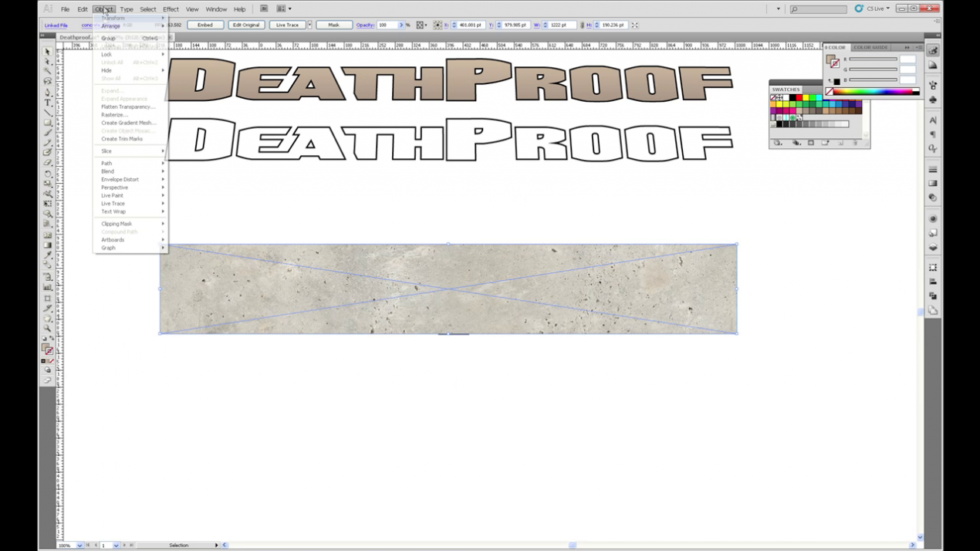Click the Fill and Stroke swatch in toolbox

click(x=48, y=349)
